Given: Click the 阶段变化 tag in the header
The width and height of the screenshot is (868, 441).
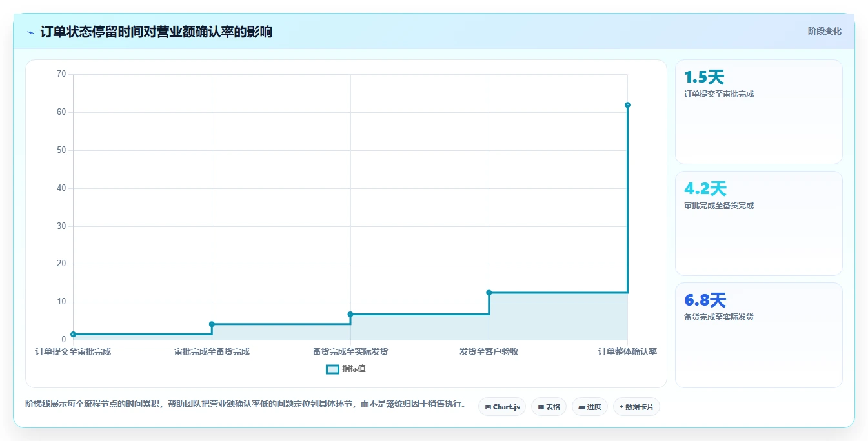Looking at the screenshot, I should (824, 31).
